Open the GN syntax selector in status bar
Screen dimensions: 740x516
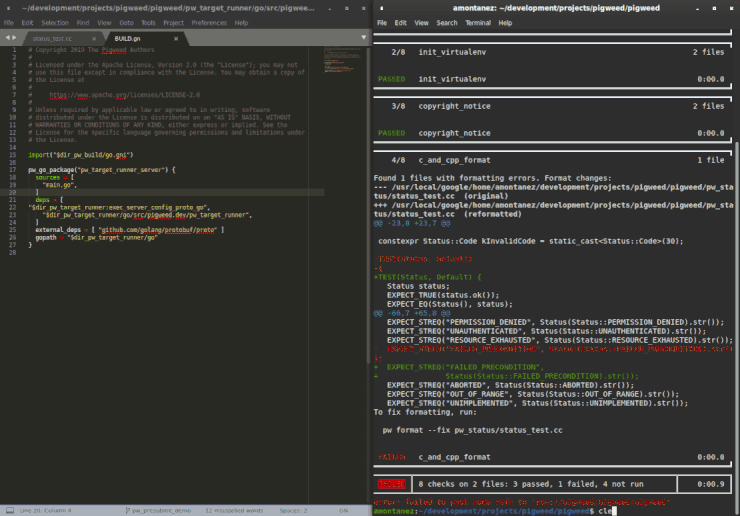pos(343,510)
